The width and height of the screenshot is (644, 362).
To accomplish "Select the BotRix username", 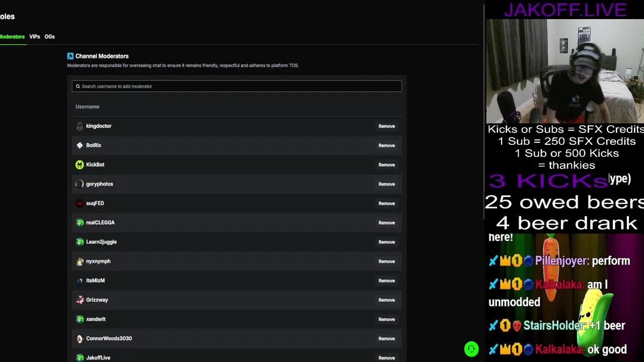I will [94, 145].
